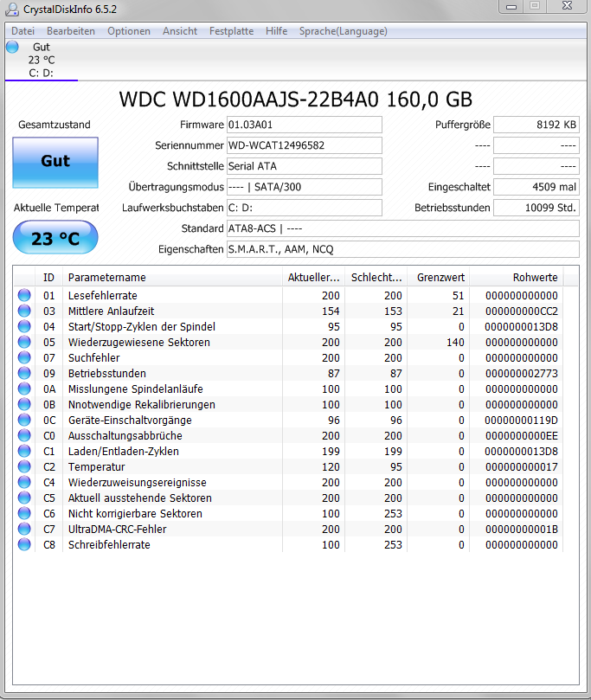This screenshot has height=700, width=591.
Task: Click status orb for Wiederzugewiesene Sektoren row
Action: [24, 342]
